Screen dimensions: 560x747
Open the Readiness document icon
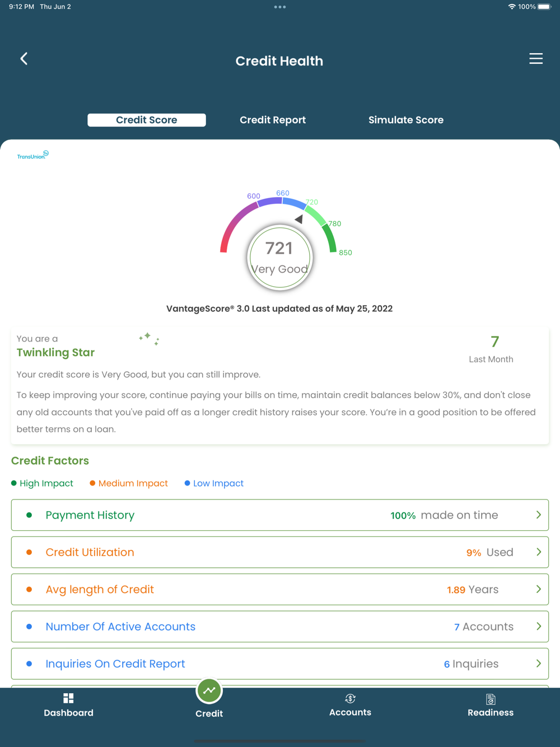[491, 699]
